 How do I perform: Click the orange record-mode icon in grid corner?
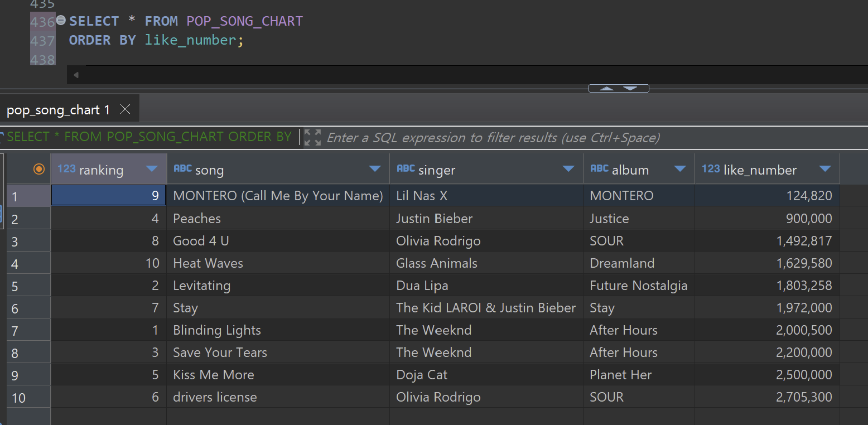coord(39,169)
